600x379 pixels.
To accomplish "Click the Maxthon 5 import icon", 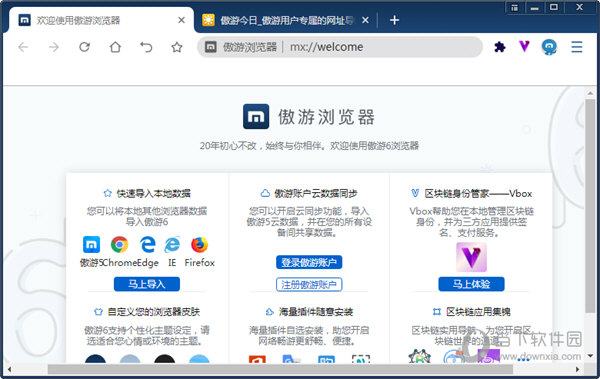I will 91,245.
